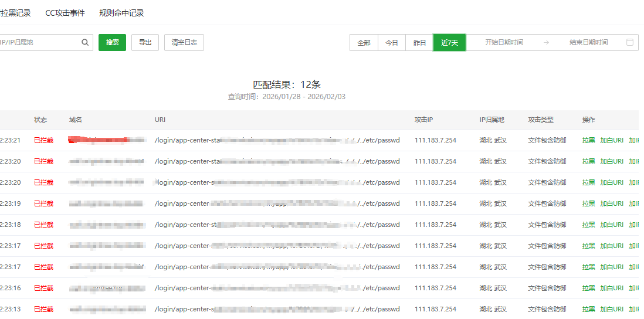Click the 清空日志 button
The width and height of the screenshot is (644, 319).
pos(184,42)
